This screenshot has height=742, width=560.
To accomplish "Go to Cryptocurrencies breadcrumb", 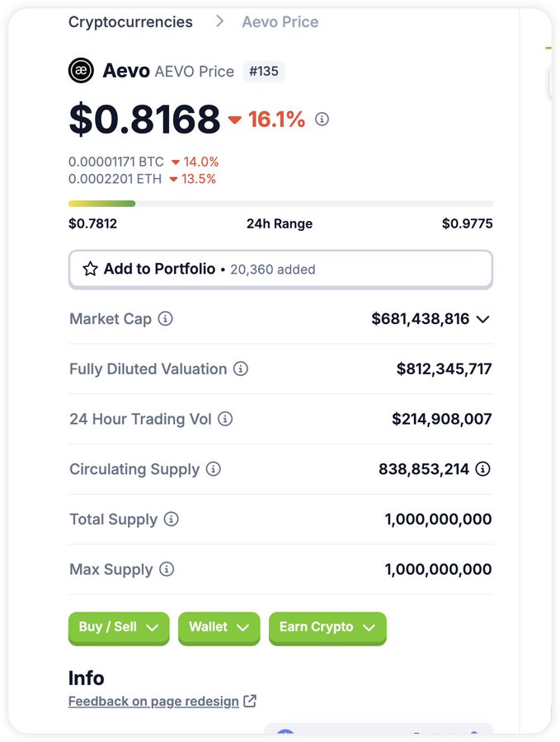I will click(130, 21).
